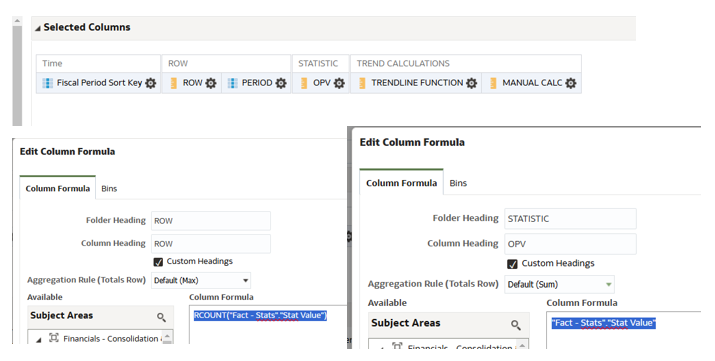Click search icon in left Subject Areas
The width and height of the screenshot is (715, 361).
pos(161,317)
